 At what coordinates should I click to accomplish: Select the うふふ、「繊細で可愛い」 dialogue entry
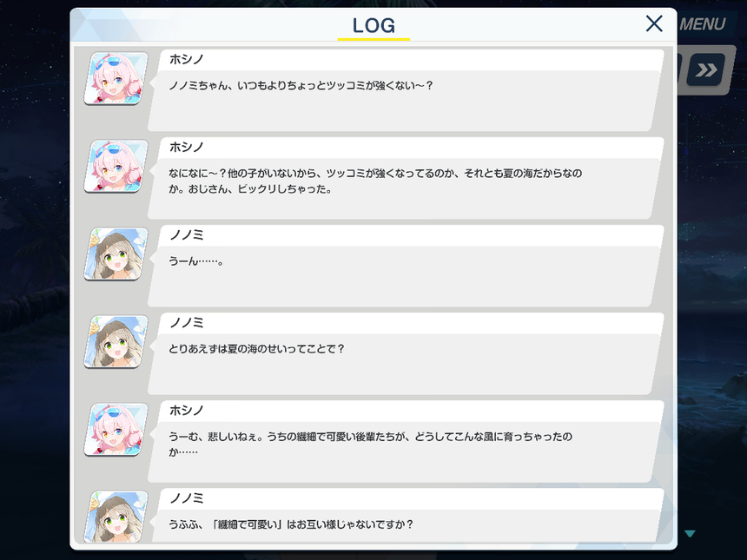[291, 524]
